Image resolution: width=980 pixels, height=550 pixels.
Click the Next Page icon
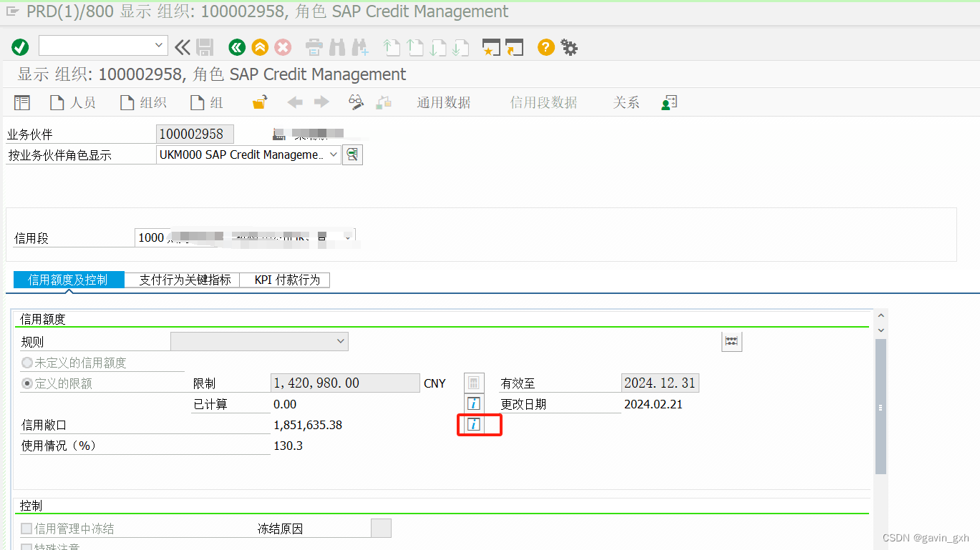[x=437, y=48]
